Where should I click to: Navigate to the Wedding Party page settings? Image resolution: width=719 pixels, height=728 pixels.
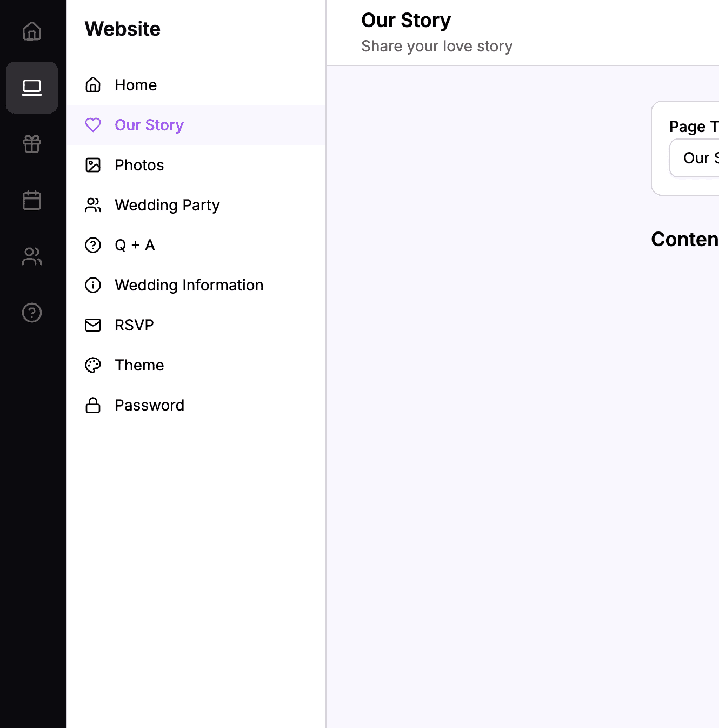coord(167,205)
